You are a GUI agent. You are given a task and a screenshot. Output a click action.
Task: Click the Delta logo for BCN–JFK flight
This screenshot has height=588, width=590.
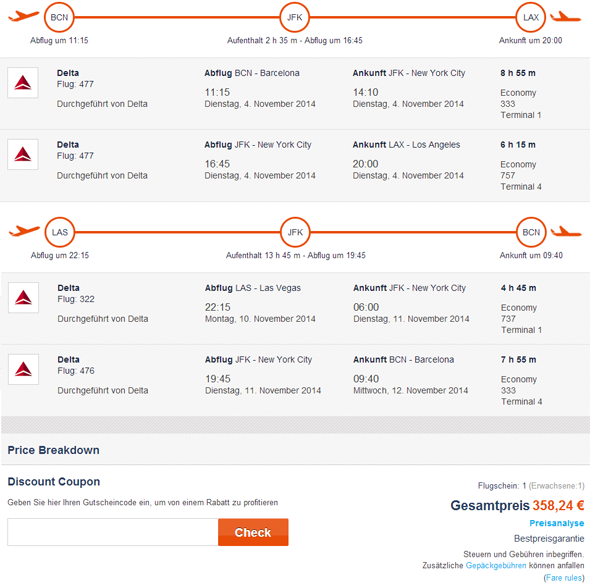[x=23, y=83]
